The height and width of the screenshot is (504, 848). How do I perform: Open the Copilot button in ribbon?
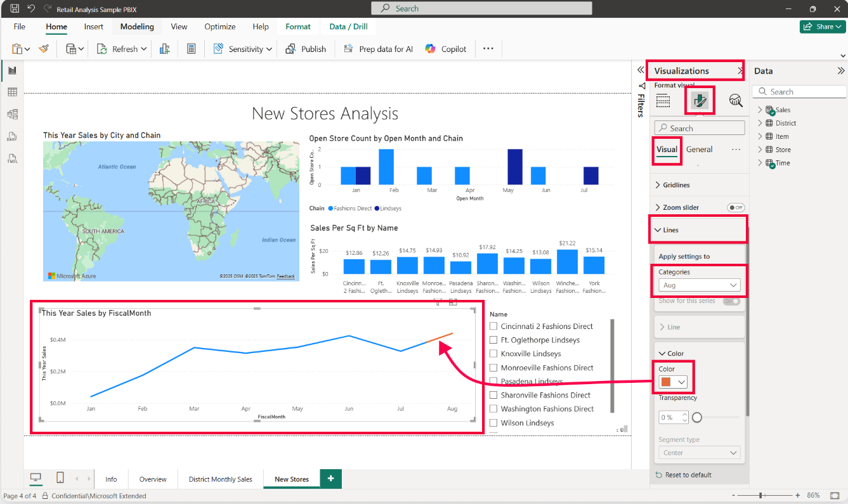tap(446, 49)
